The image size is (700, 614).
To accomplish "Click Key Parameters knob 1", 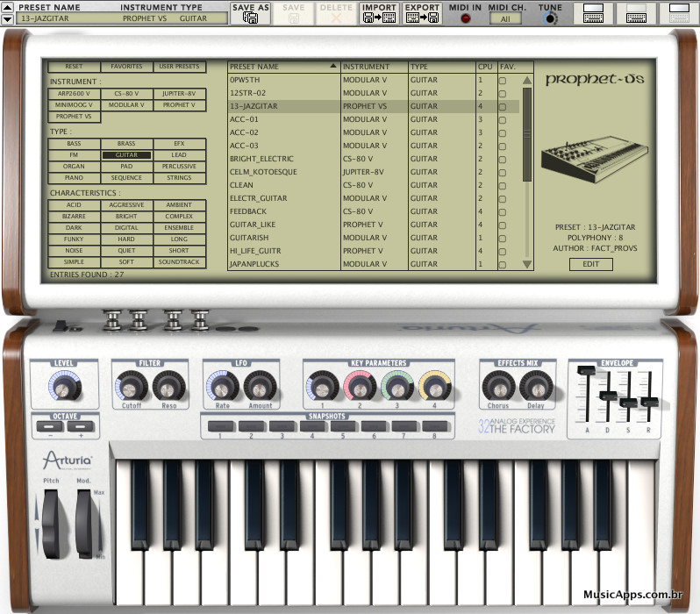I will (x=322, y=387).
